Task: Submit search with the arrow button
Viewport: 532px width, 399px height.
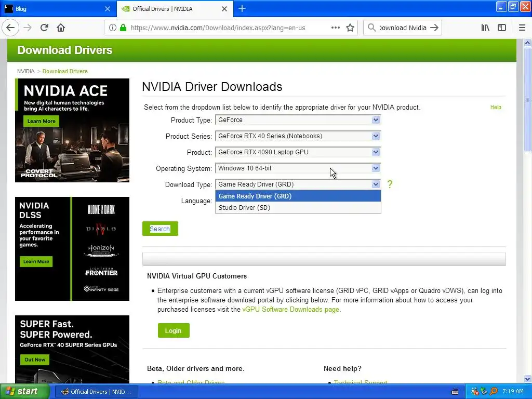Action: [x=434, y=28]
